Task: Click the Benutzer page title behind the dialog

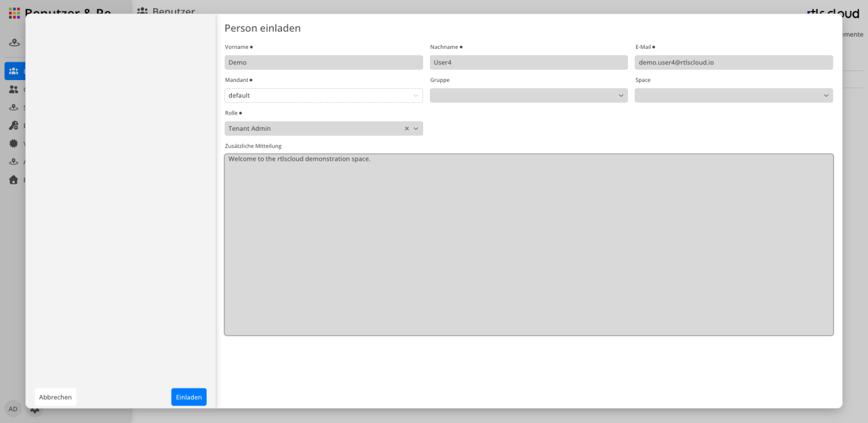Action: pyautogui.click(x=174, y=11)
